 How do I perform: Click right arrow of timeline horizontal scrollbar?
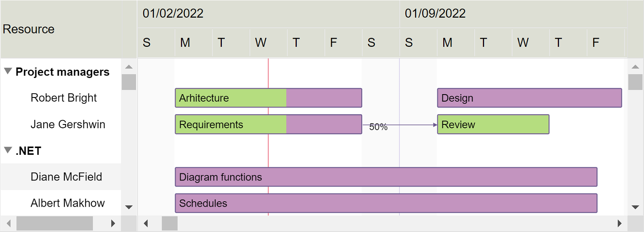tap(619, 223)
